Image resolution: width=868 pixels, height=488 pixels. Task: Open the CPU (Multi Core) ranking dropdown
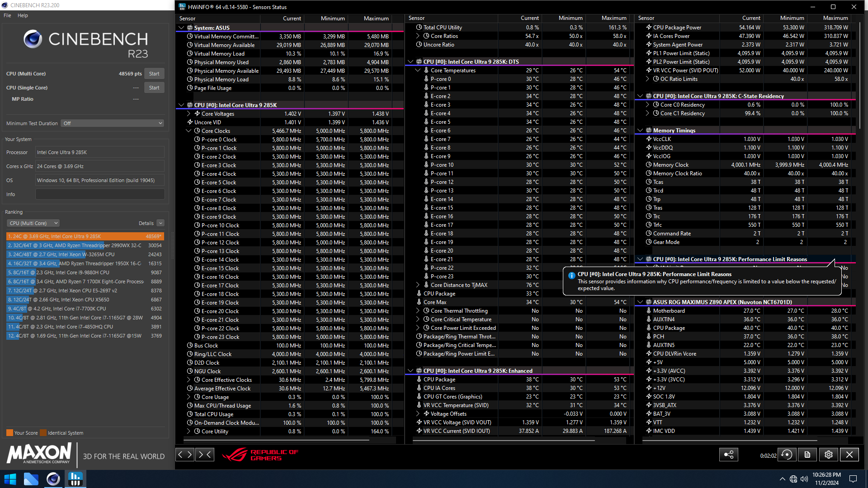[33, 223]
